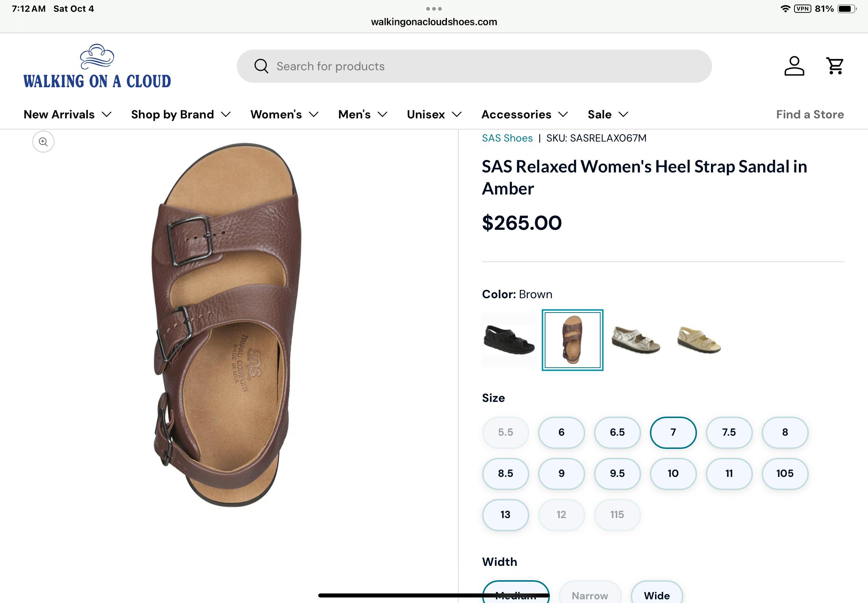
Task: Click the magnifier icon in search bar
Action: click(261, 66)
